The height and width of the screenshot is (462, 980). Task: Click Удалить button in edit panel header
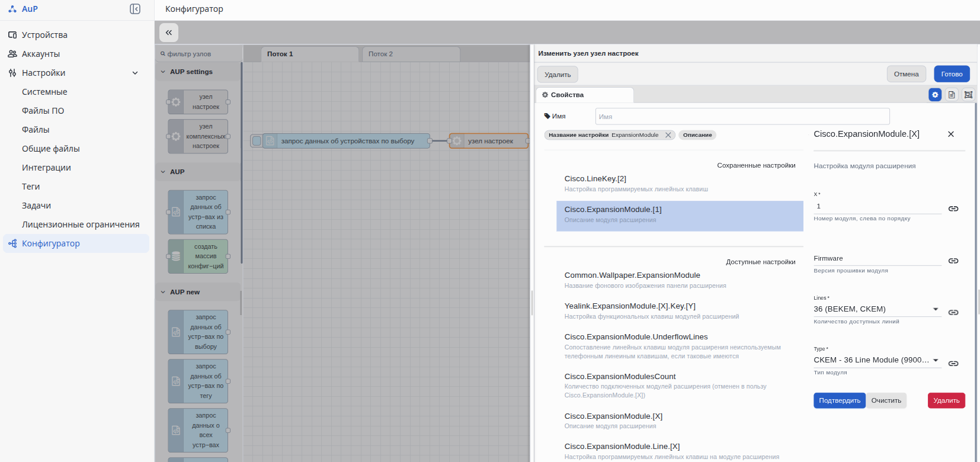(x=558, y=75)
